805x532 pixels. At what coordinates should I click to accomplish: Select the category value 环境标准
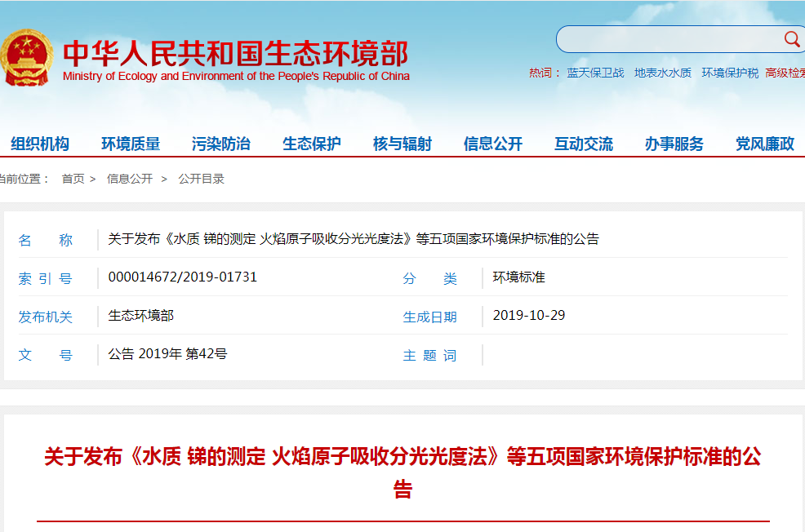pos(518,277)
